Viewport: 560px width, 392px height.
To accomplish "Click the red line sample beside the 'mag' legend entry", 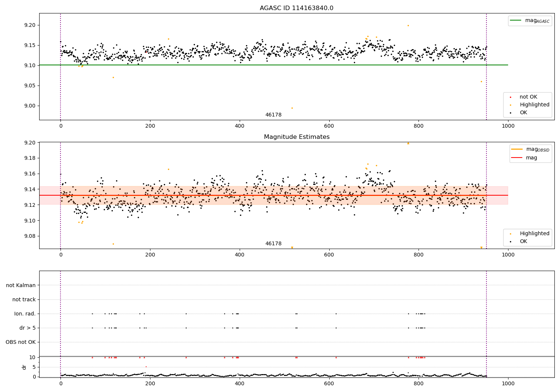I will coord(517,158).
